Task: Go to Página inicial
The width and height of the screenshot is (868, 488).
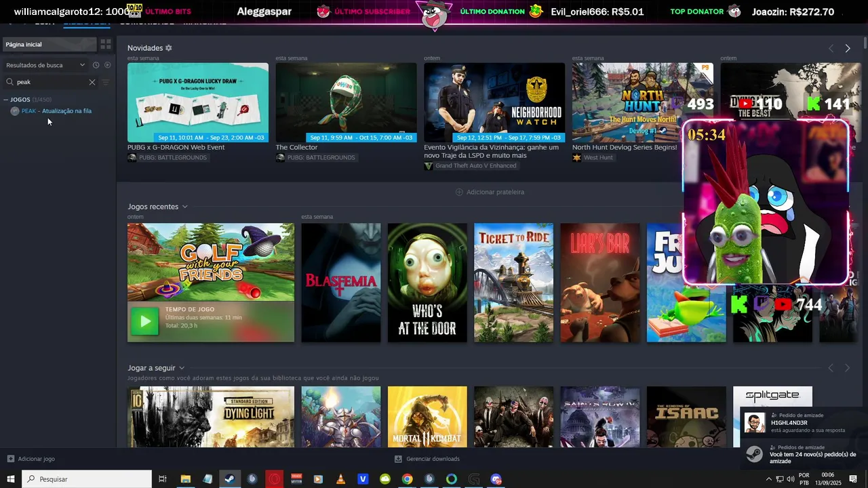Action: (x=50, y=44)
